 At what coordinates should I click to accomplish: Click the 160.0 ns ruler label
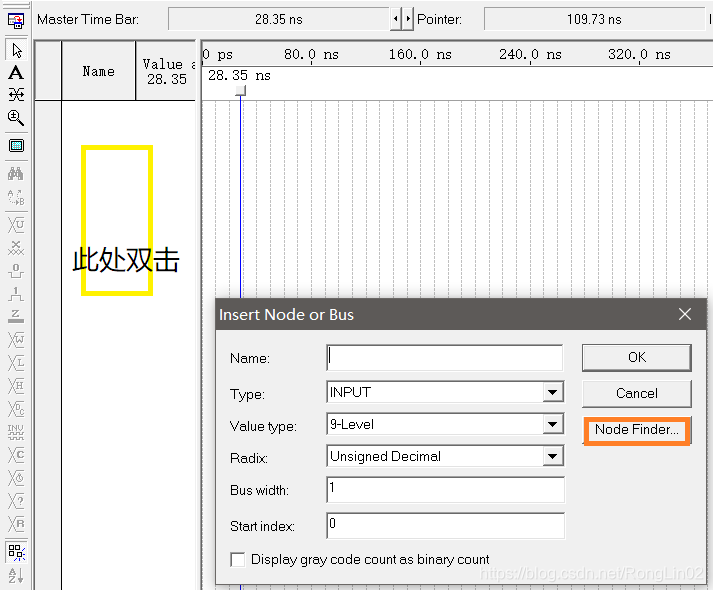(420, 55)
